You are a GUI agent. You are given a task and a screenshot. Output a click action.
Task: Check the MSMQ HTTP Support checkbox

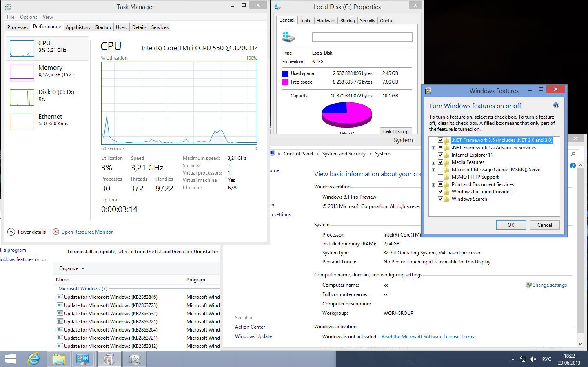440,177
